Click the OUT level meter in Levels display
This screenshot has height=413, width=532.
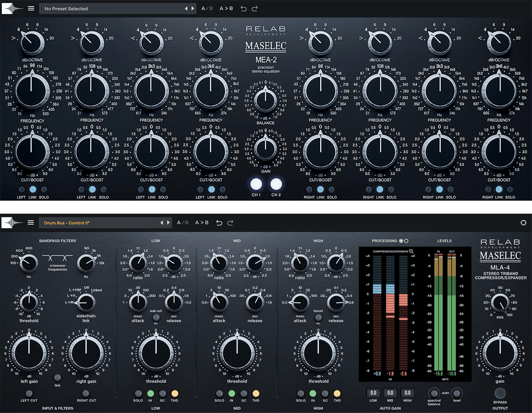[x=452, y=312]
